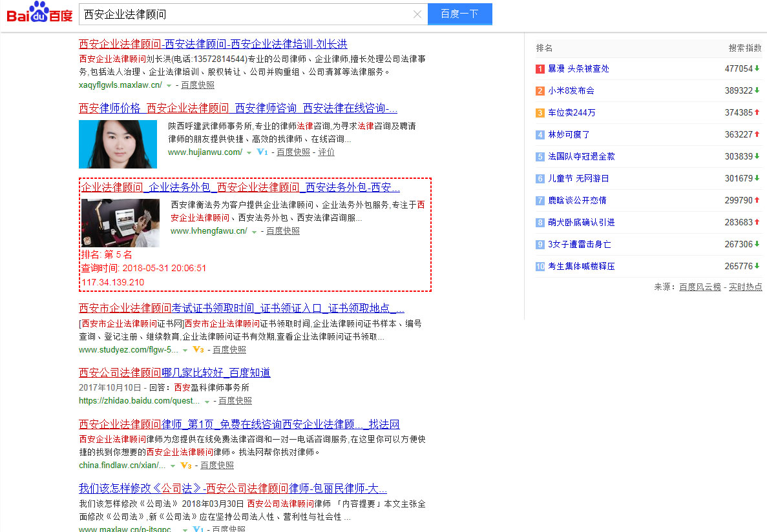The image size is (767, 532).
Task: Open hot search 林妙可瘦了
Action: pos(569,134)
